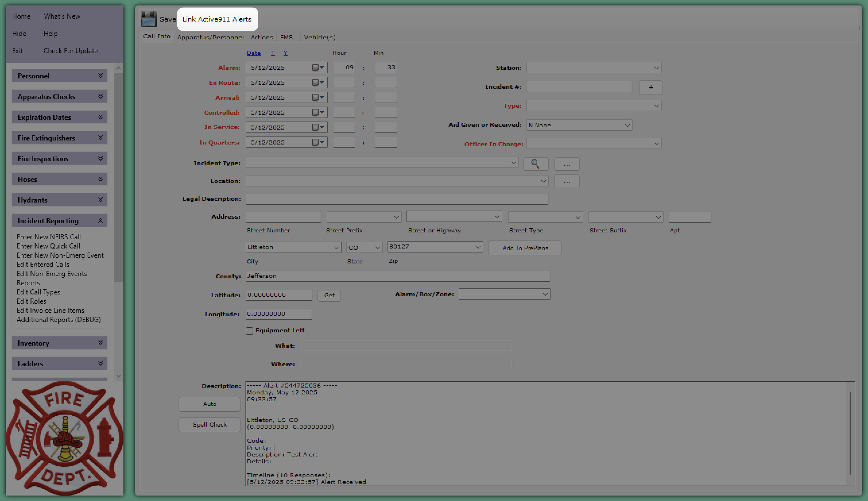Click the Y link beside Date
Screen dimensions: 868x501
click(x=285, y=53)
